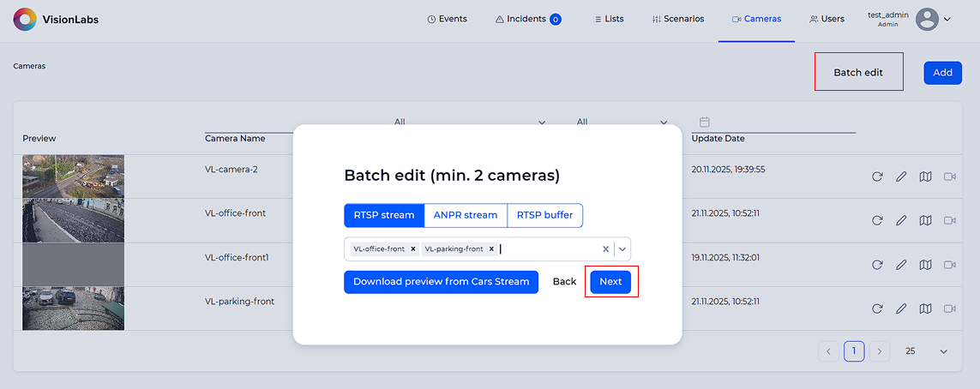Click the date 19.11.2025, 11:32:01
Image resolution: width=980 pixels, height=389 pixels.
[725, 257]
